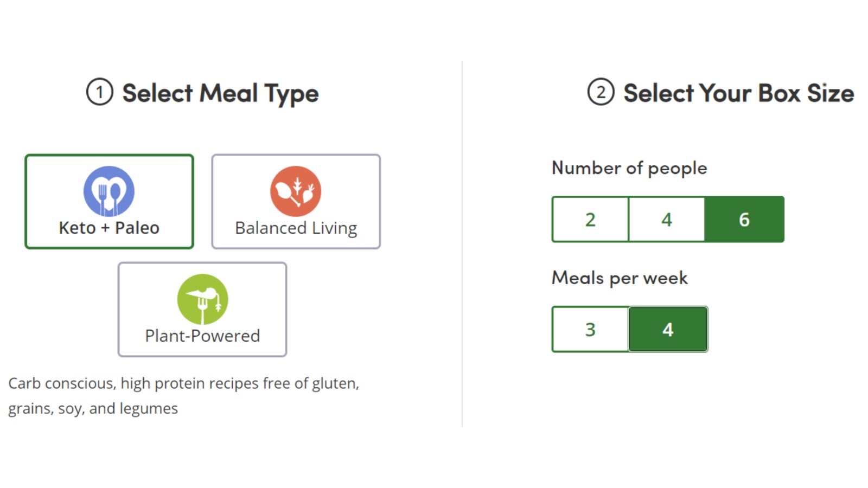Viewport: 868px width, 488px height.
Task: Choose the "Balanced Living" label text
Action: click(x=296, y=228)
